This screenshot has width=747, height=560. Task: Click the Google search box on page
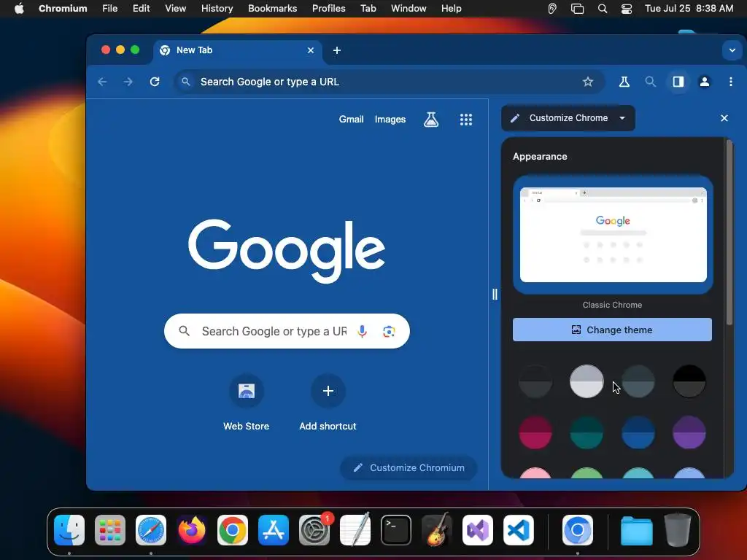(x=287, y=331)
